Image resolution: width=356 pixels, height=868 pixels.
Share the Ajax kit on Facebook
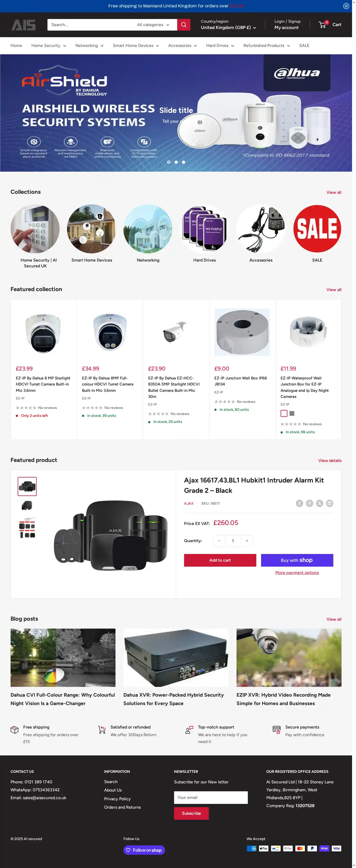click(299, 503)
